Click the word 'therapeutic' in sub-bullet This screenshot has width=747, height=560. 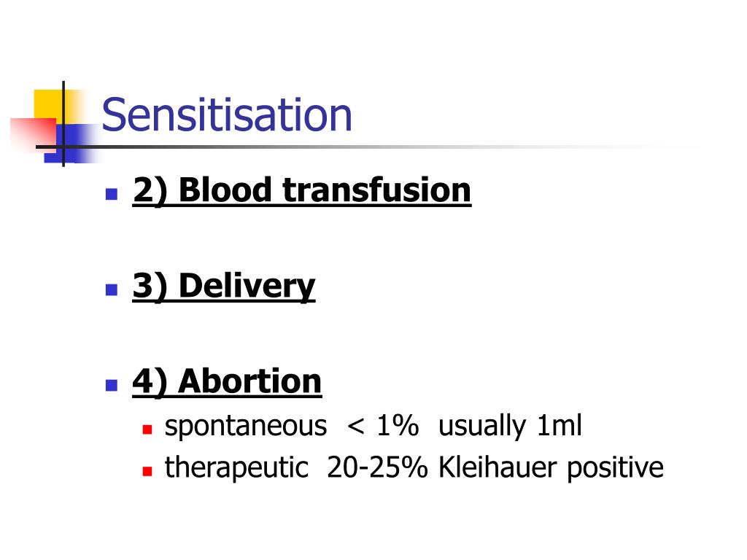coord(237,467)
